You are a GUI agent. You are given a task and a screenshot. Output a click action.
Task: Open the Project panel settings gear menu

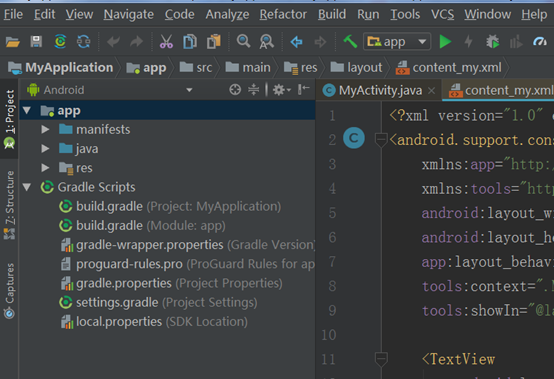point(282,90)
